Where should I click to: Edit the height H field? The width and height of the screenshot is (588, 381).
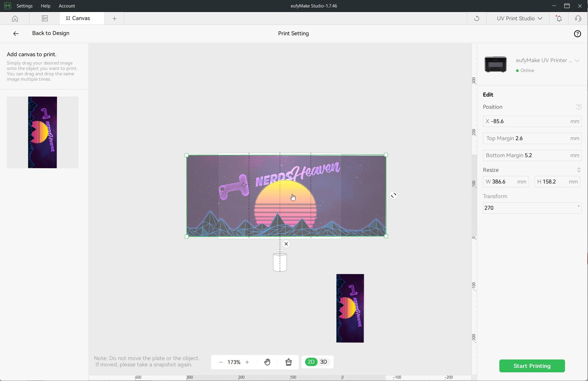(557, 182)
